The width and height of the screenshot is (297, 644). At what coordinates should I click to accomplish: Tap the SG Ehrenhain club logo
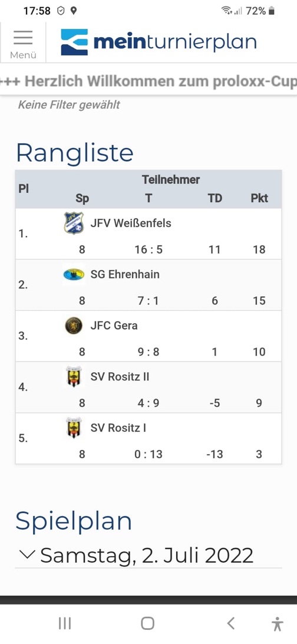coord(74,274)
